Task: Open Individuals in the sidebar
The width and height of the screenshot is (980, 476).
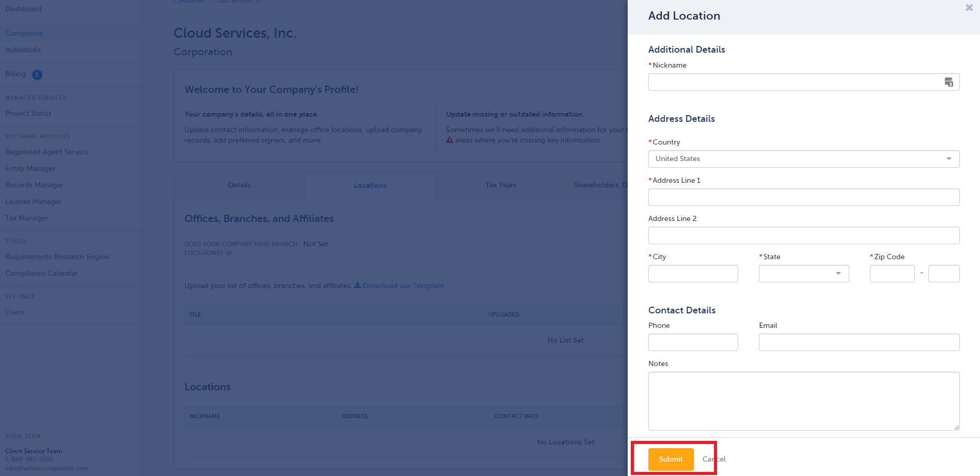Action: pos(23,50)
